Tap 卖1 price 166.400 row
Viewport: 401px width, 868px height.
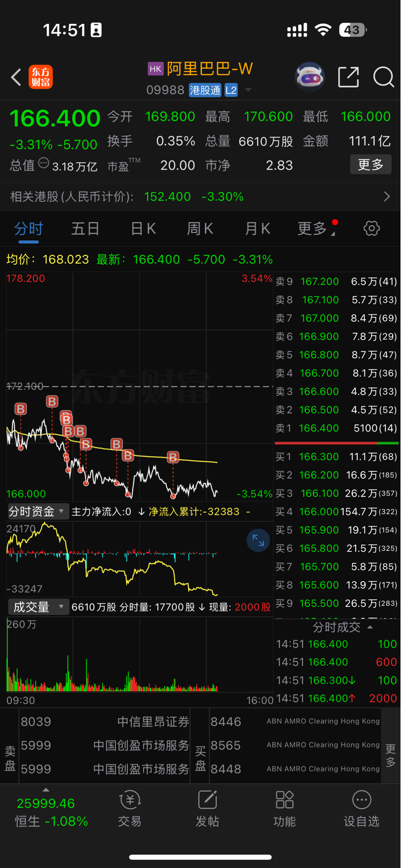click(336, 428)
